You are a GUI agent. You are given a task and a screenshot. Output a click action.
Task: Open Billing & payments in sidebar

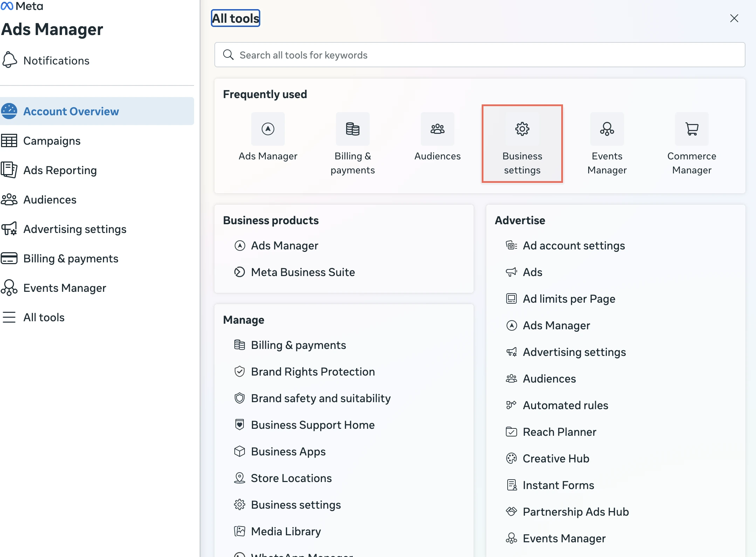[97, 258]
